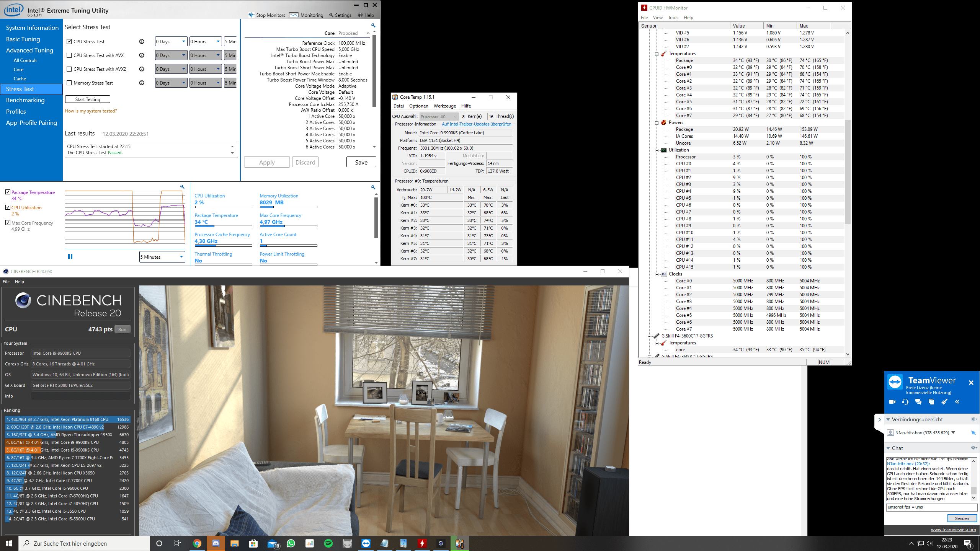Uncheck the CPU Stress Test checkbox
Viewport: 980px width, 551px height.
click(x=69, y=42)
